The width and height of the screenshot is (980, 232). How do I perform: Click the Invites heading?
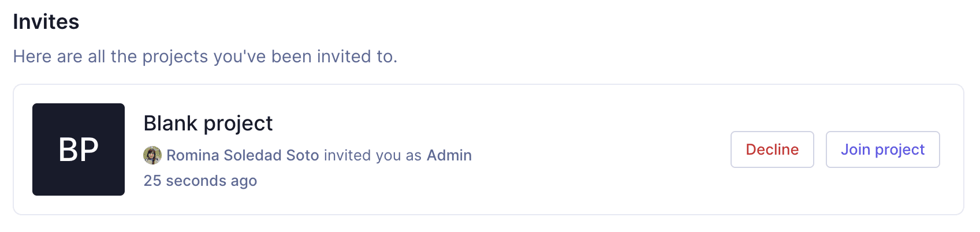46,22
